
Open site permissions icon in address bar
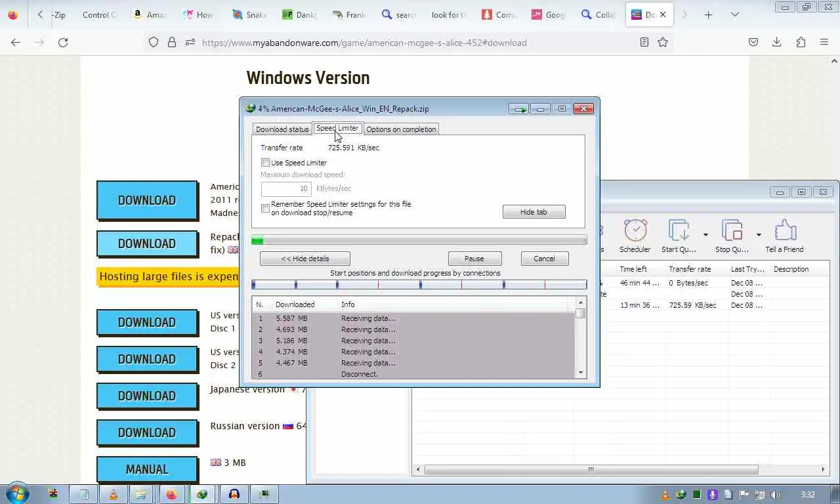[x=190, y=43]
